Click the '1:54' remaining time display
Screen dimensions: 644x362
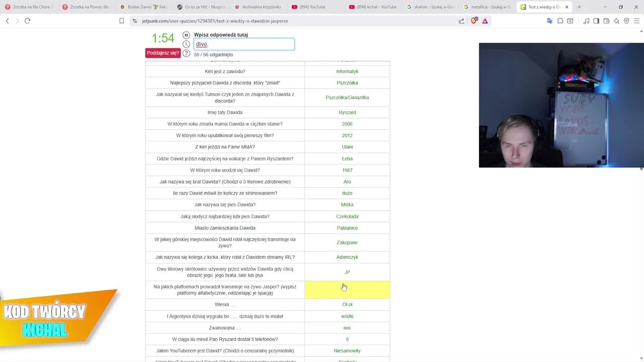[163, 38]
